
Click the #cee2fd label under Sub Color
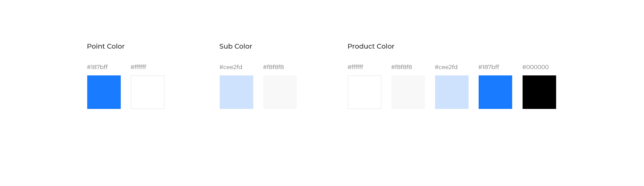pyautogui.click(x=231, y=67)
